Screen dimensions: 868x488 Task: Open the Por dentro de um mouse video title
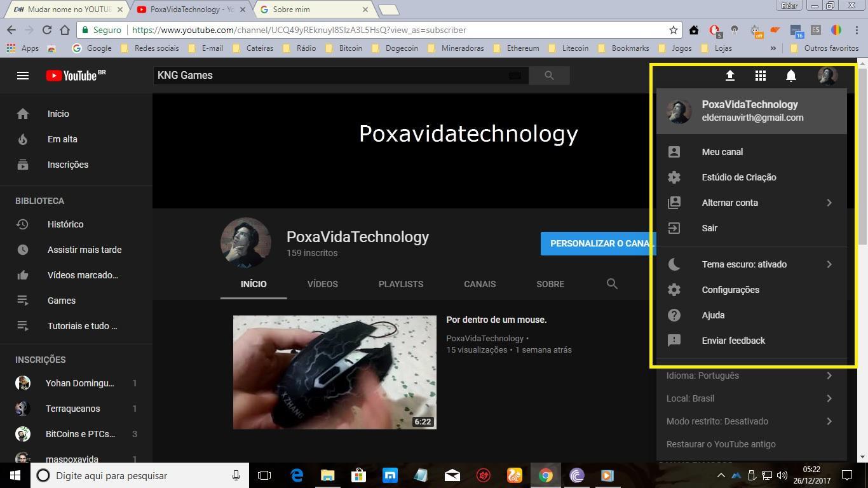point(496,320)
